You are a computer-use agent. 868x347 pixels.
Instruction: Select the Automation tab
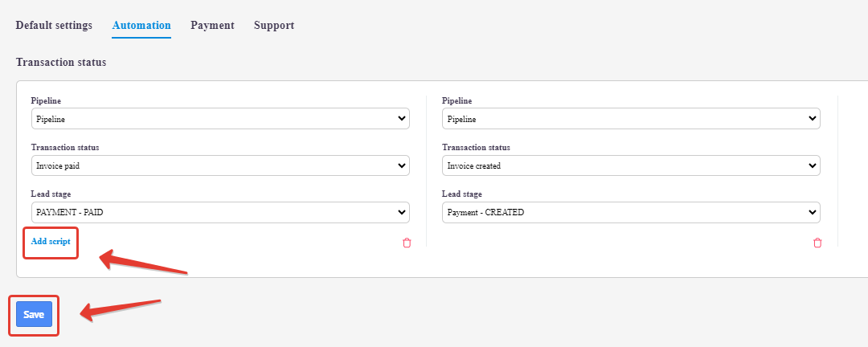click(x=141, y=25)
